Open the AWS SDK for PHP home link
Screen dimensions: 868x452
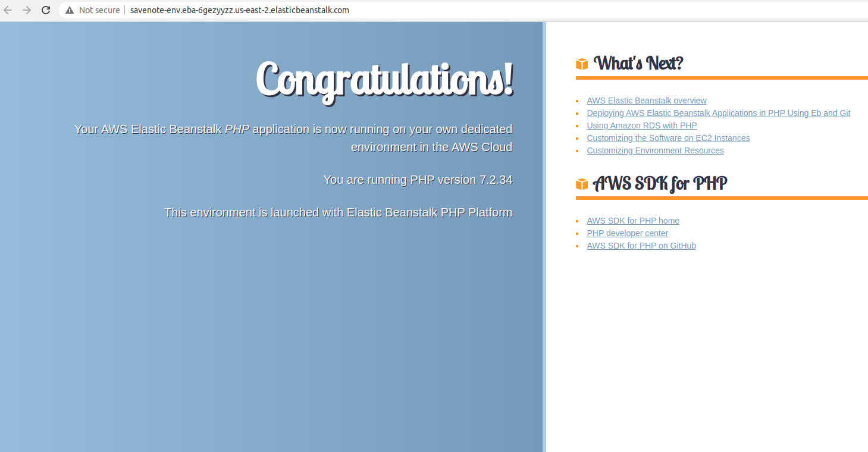(x=633, y=221)
